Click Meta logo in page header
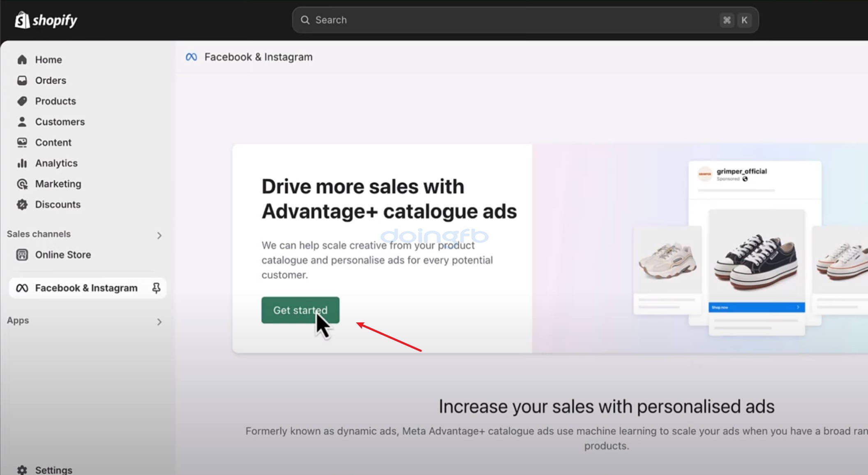The image size is (868, 475). pyautogui.click(x=192, y=57)
